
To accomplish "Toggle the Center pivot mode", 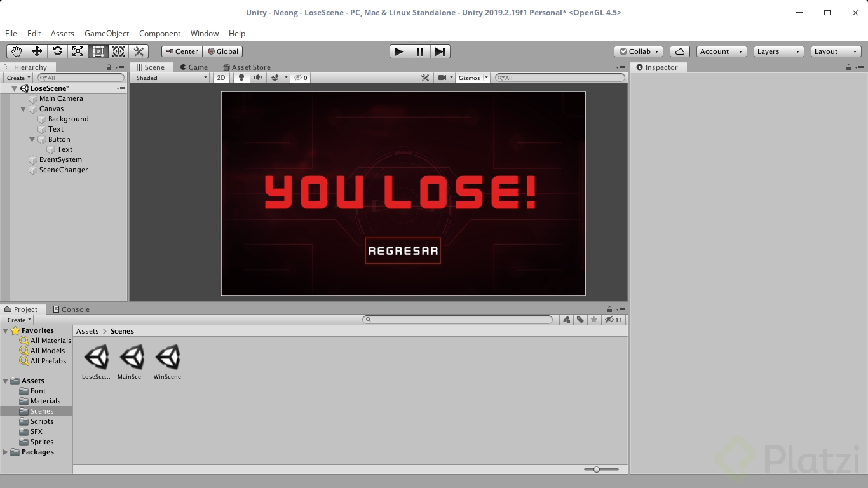I will tap(182, 51).
